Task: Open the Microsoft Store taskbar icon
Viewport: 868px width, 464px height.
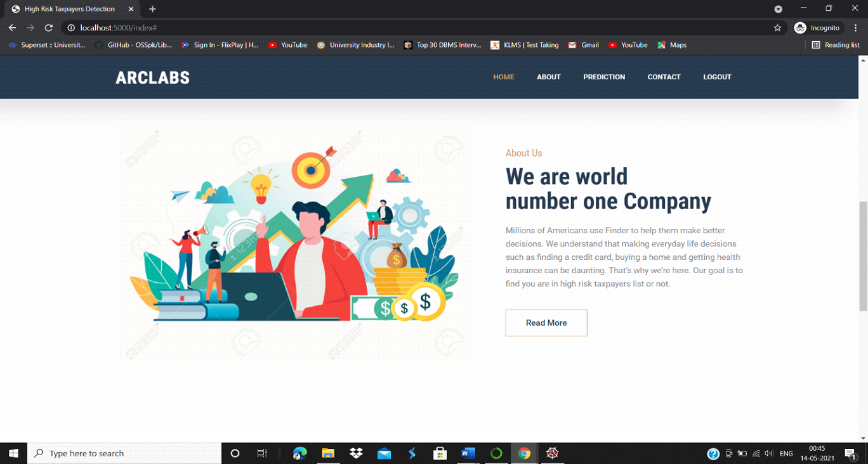Action: coord(440,453)
